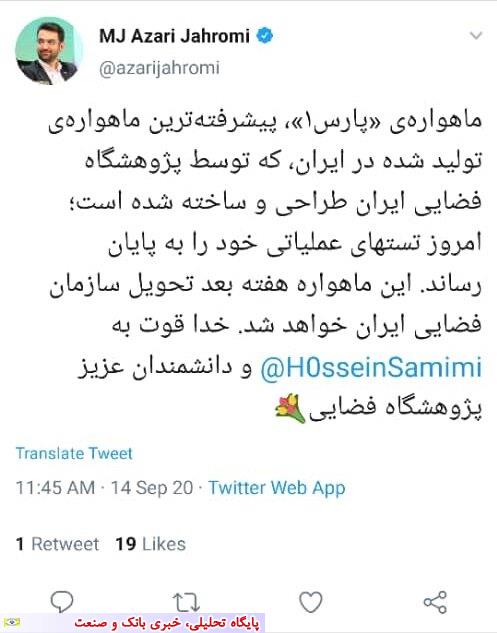The height and width of the screenshot is (633, 497).
Task: Click the bouquet emoji in tweet
Action: pos(290,409)
